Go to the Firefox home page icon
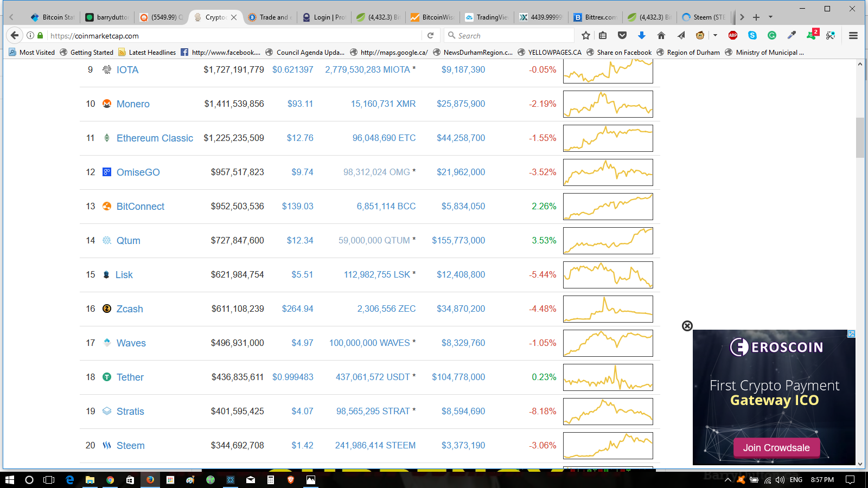Screen dimensions: 868x488 coord(661,35)
